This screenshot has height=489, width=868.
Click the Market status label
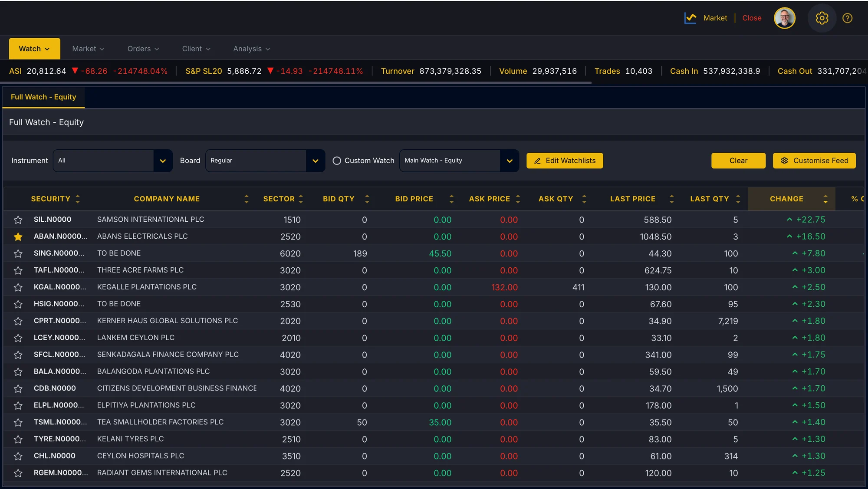pyautogui.click(x=715, y=18)
